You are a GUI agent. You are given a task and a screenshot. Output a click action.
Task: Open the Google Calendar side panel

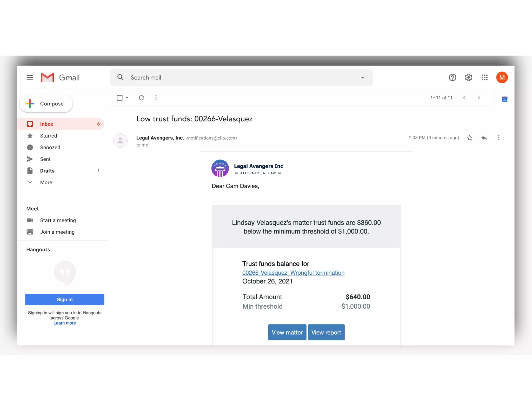click(x=504, y=100)
